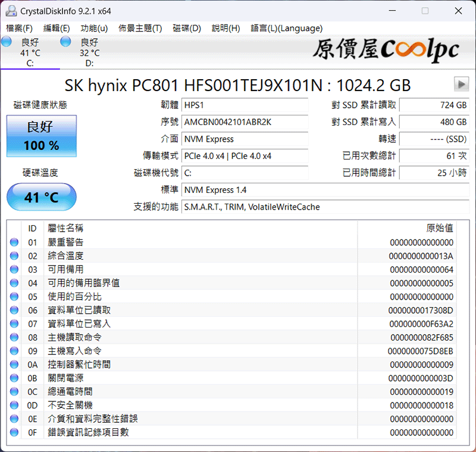Click the status dot for 04 可用的備用臨界值
Viewport: 476px width, 452px height.
(x=14, y=283)
